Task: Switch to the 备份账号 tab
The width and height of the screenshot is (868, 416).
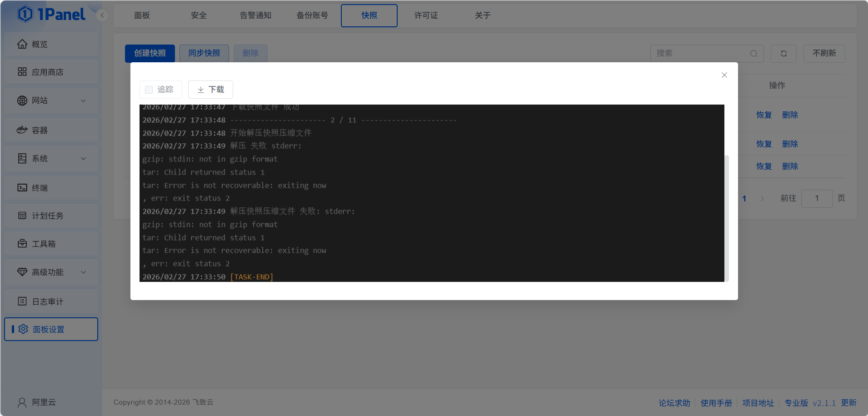Action: click(312, 15)
